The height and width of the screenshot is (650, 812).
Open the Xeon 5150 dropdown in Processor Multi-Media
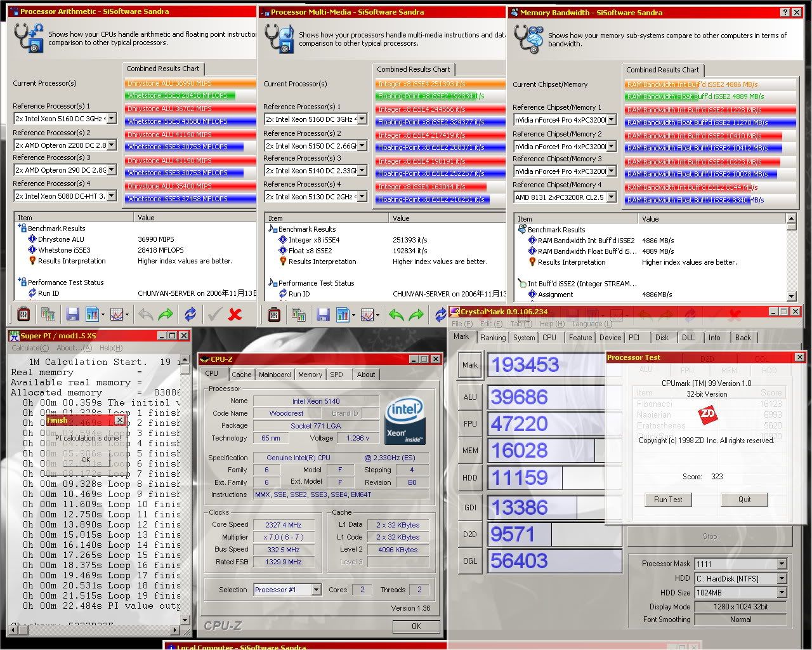pyautogui.click(x=362, y=145)
